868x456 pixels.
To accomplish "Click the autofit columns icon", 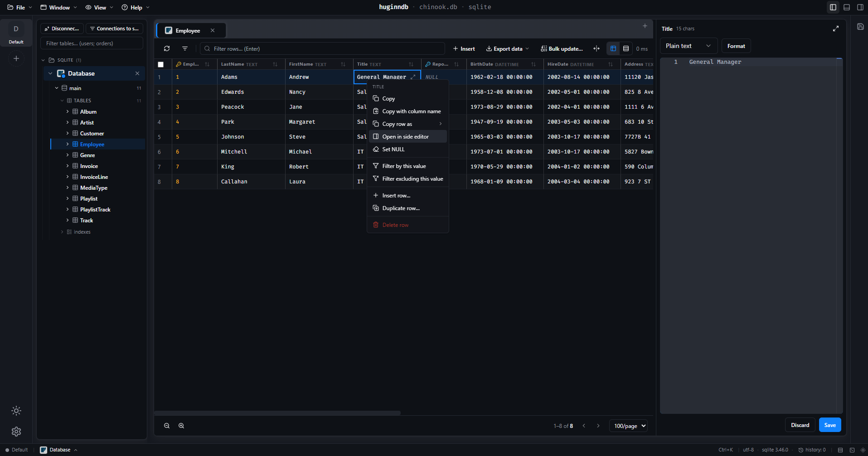I will coord(596,48).
